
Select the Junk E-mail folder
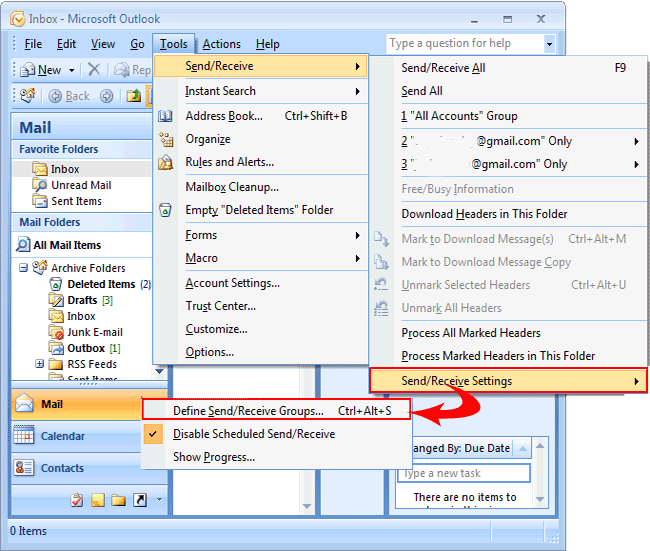(x=86, y=332)
